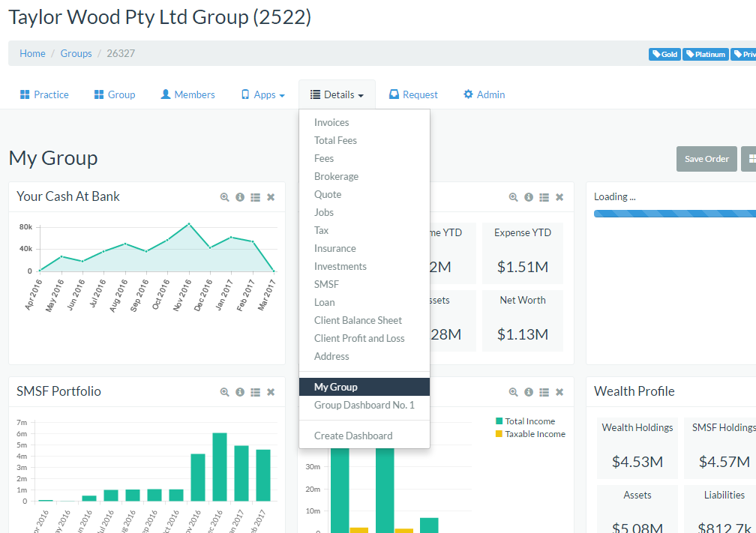756x533 pixels.
Task: Open table view for SMSF Portfolio
Action: point(256,392)
